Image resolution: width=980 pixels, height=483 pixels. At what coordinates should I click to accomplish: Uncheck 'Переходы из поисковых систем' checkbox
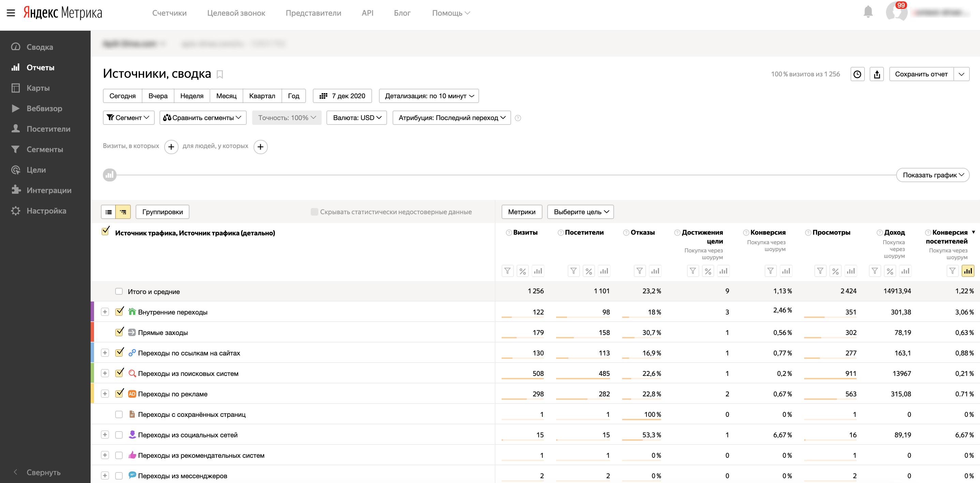119,373
